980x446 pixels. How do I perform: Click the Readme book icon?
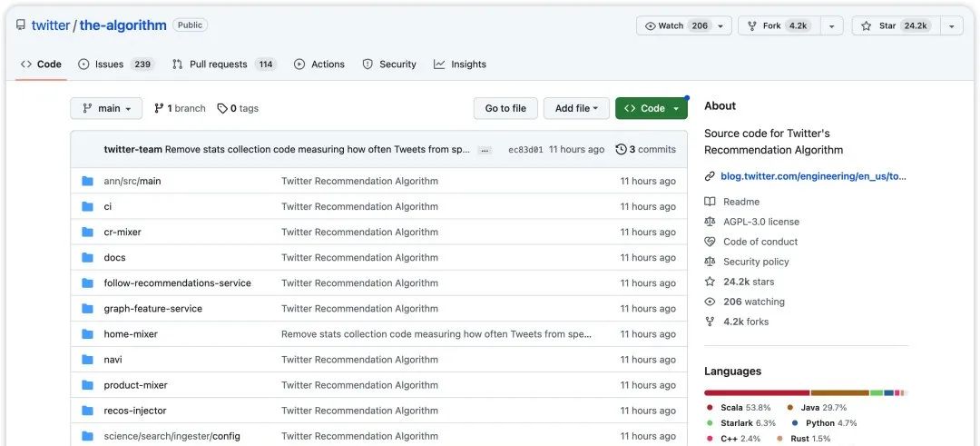click(x=710, y=202)
